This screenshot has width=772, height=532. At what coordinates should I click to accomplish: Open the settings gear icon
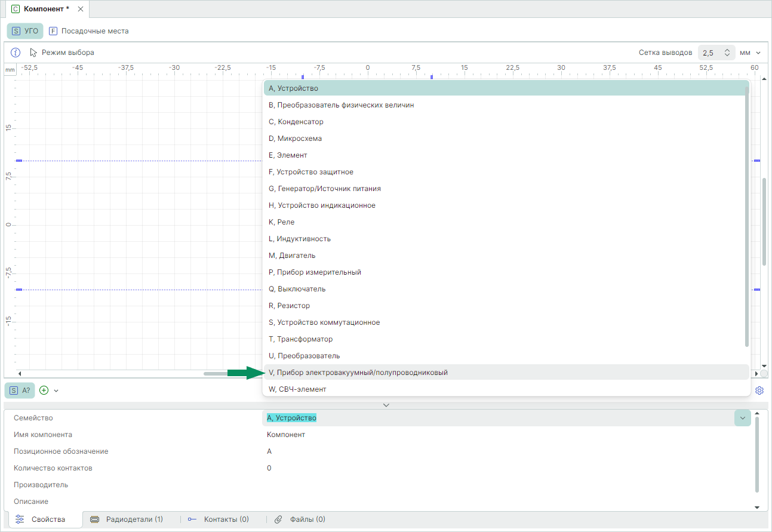(759, 390)
